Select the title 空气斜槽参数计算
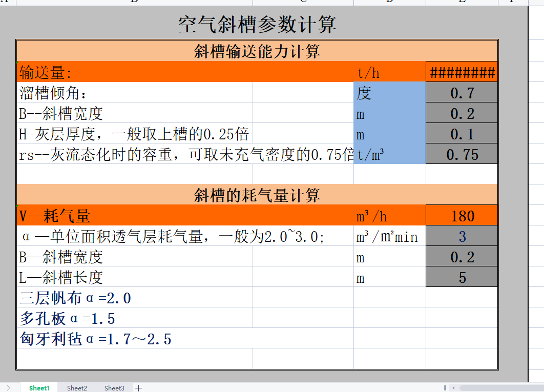 [257, 25]
